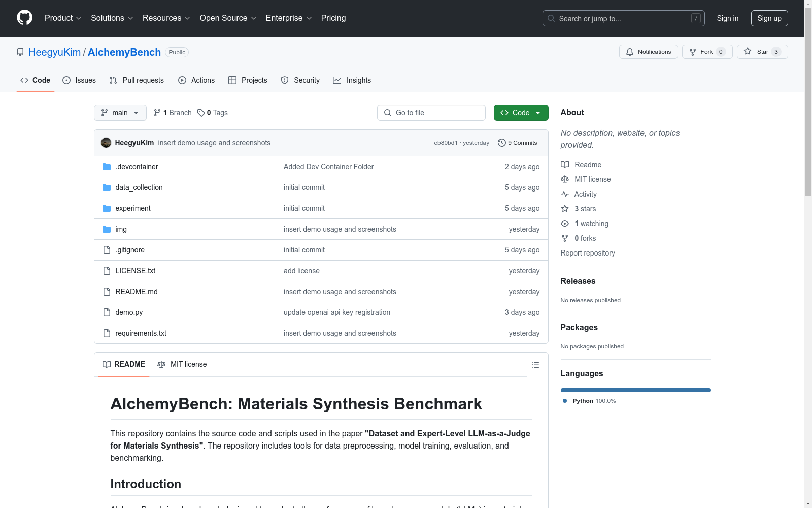
Task: Click the magnifier icon in the search bar
Action: (551, 18)
